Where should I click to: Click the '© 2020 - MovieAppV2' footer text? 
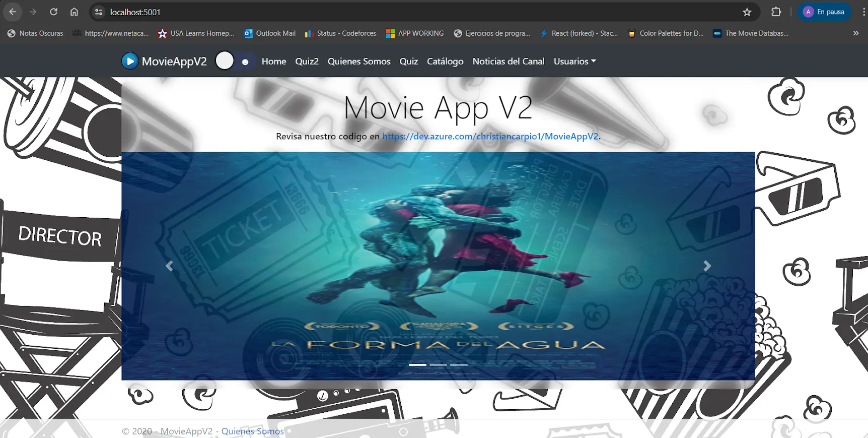click(167, 431)
